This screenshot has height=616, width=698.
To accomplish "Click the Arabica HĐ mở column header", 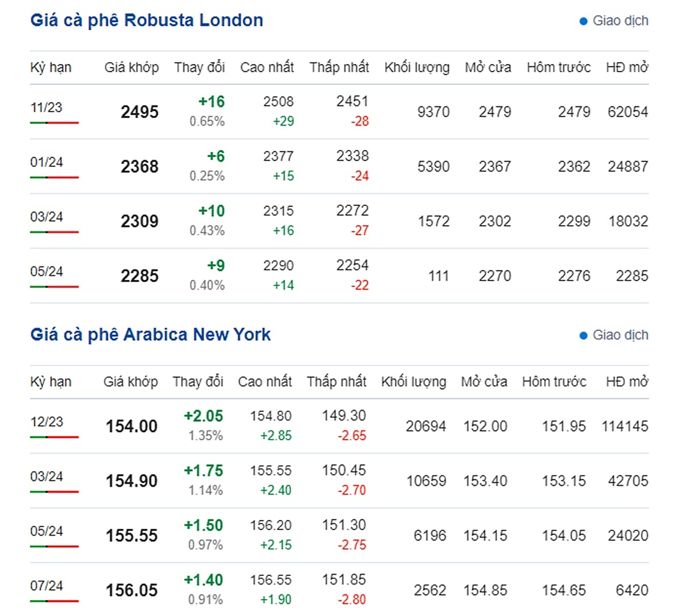I will (626, 382).
